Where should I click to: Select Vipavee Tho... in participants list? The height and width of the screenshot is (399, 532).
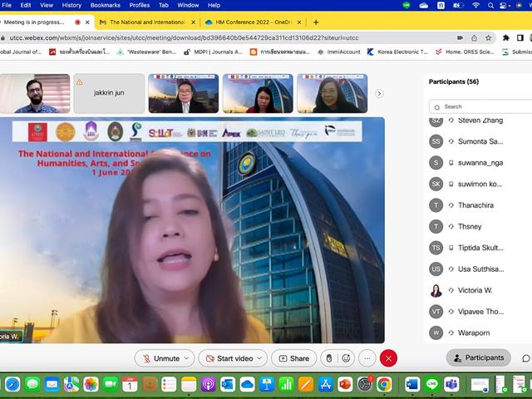pyautogui.click(x=480, y=312)
